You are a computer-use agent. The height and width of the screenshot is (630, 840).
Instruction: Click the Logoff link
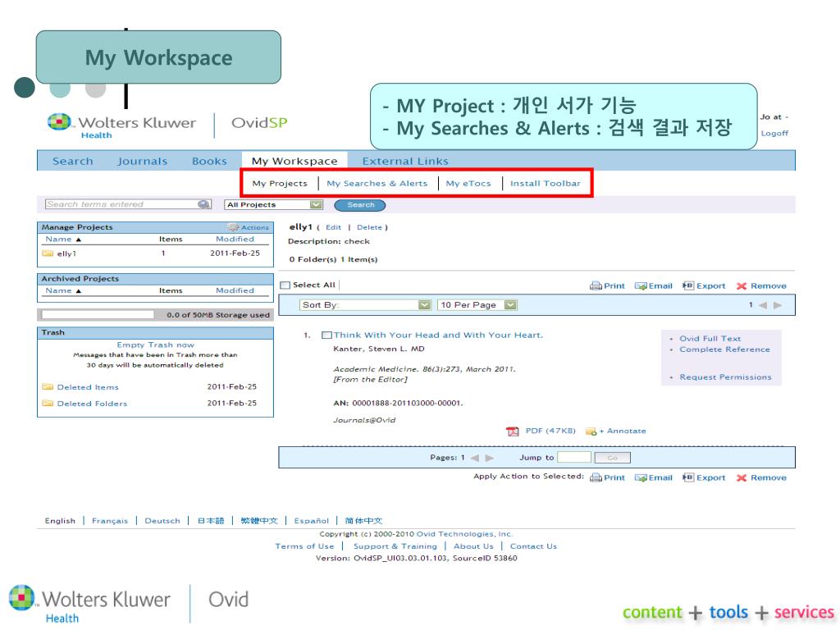tap(774, 134)
